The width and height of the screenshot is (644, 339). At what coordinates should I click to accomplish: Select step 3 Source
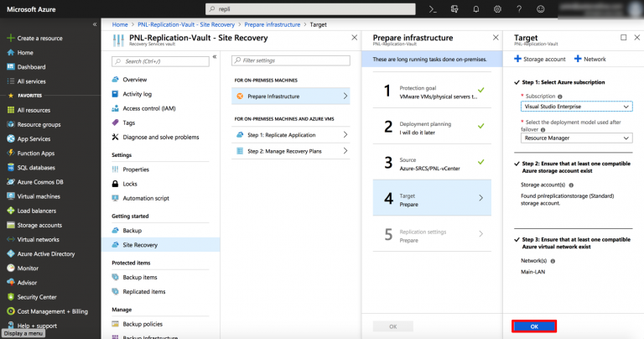click(x=432, y=162)
